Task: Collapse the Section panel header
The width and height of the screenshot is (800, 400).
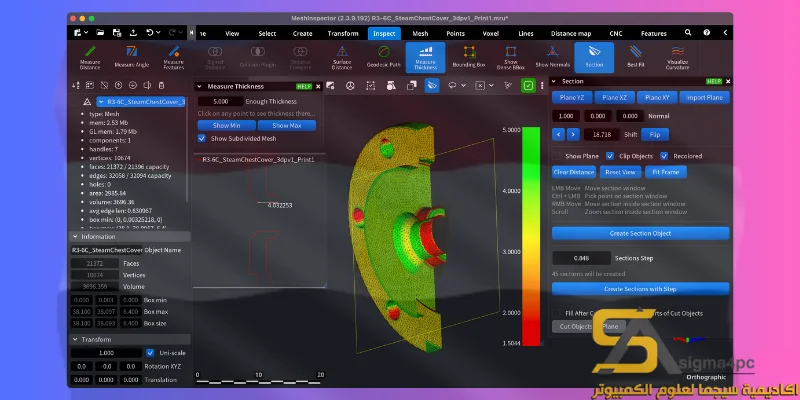Action: click(554, 82)
